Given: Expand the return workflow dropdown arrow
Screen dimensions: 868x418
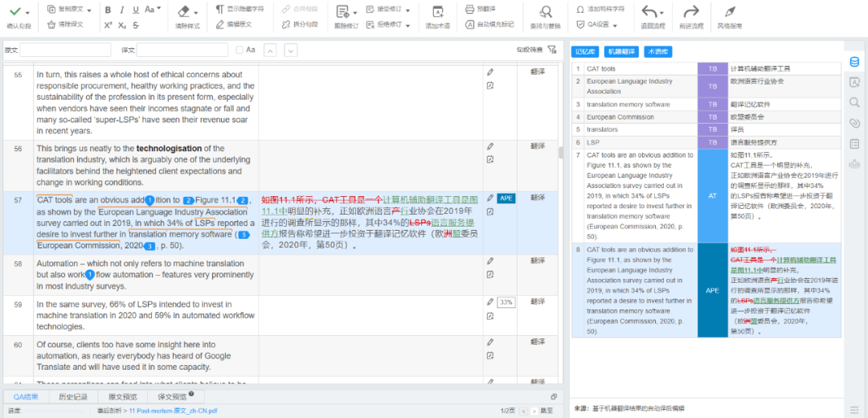Looking at the screenshot, I should (x=662, y=13).
